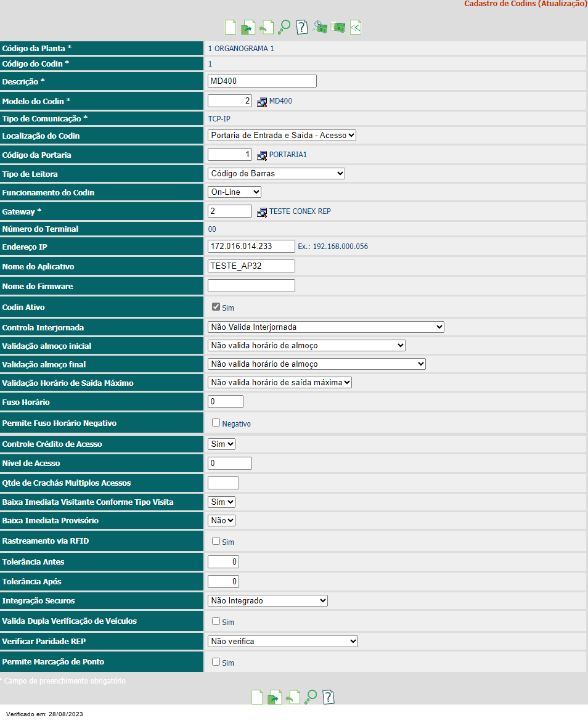Expand the Integração Securos dropdown
This screenshot has width=588, height=723.
tap(268, 600)
